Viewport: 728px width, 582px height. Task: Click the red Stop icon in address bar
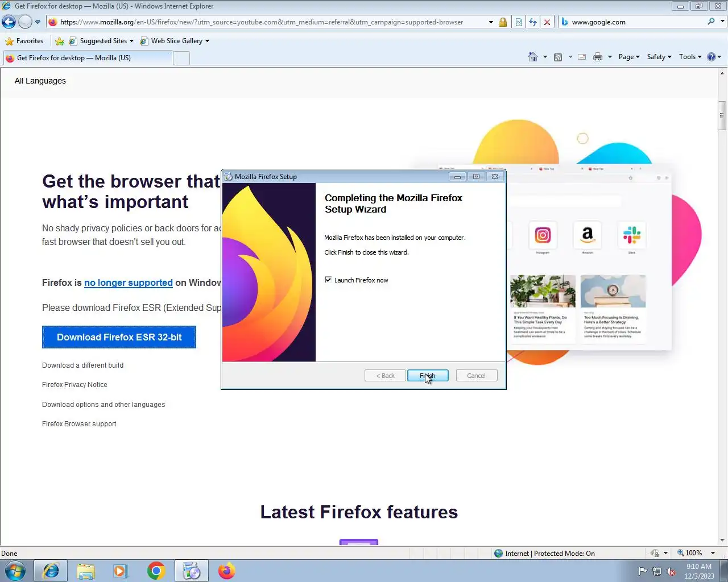pos(547,22)
